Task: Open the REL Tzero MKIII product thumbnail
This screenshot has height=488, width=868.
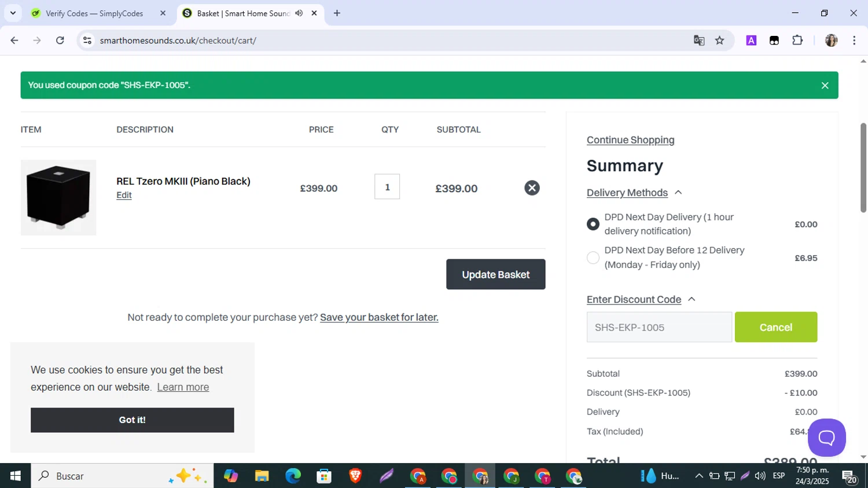Action: coord(58,197)
